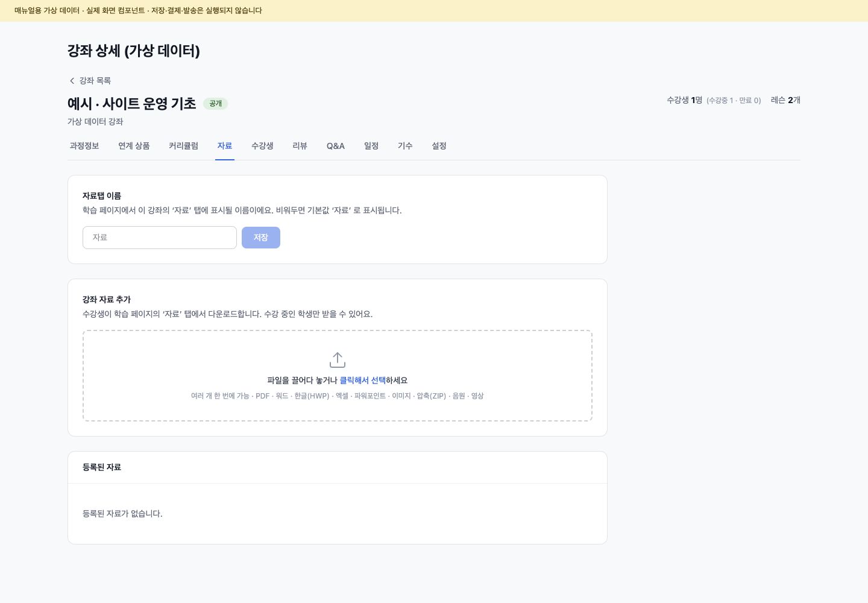868x603 pixels.
Task: Go back via the 강좌 목록 link
Action: pyautogui.click(x=89, y=81)
